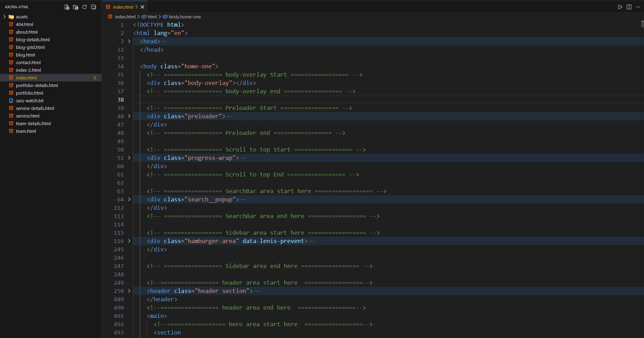
Task: Expand the folded header section block
Action: [129, 291]
